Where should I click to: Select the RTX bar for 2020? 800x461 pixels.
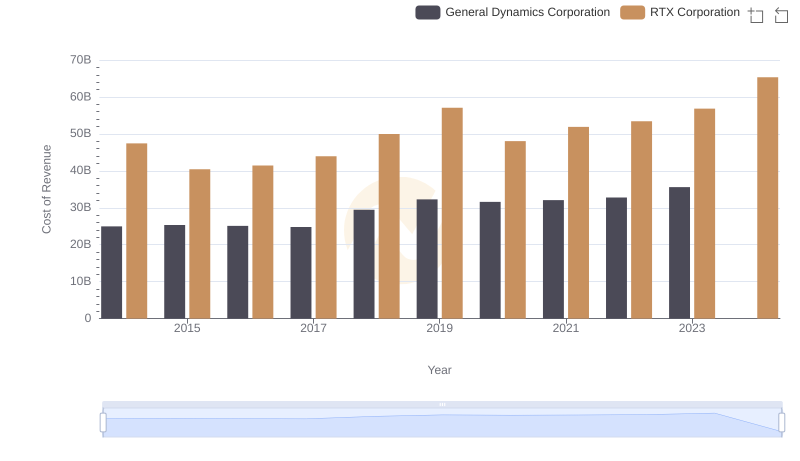click(x=515, y=230)
